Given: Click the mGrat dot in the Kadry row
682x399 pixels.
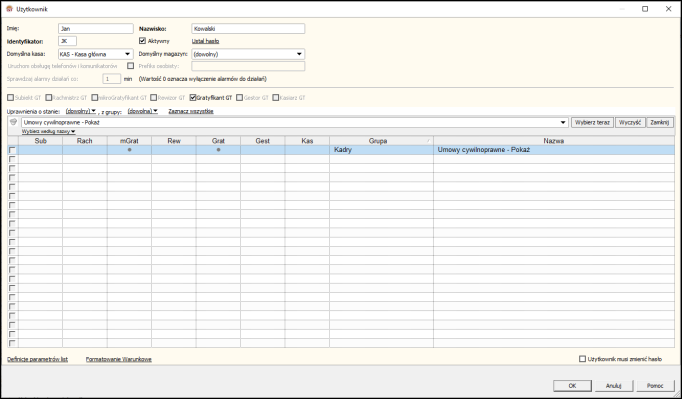Looking at the screenshot, I should click(x=129, y=150).
